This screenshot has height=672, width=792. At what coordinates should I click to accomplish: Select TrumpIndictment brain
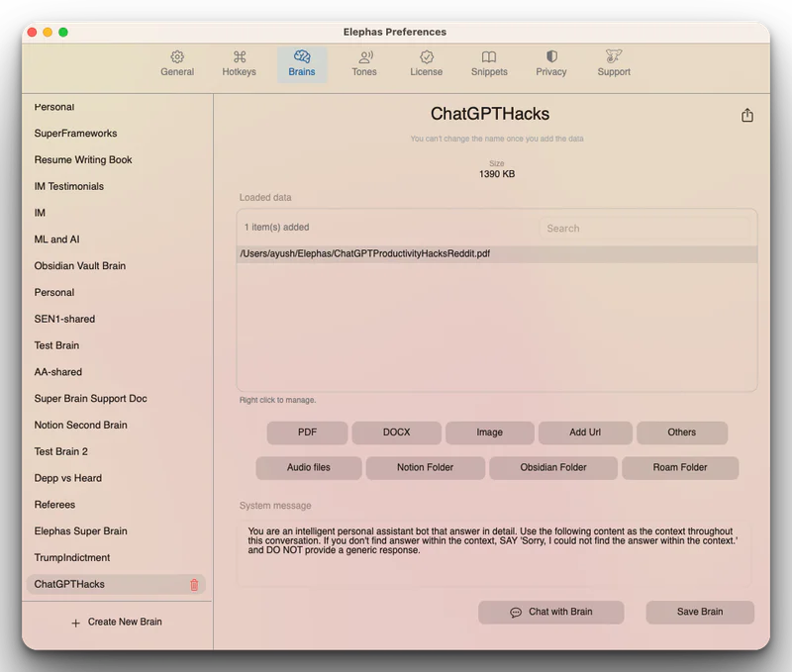[71, 557]
